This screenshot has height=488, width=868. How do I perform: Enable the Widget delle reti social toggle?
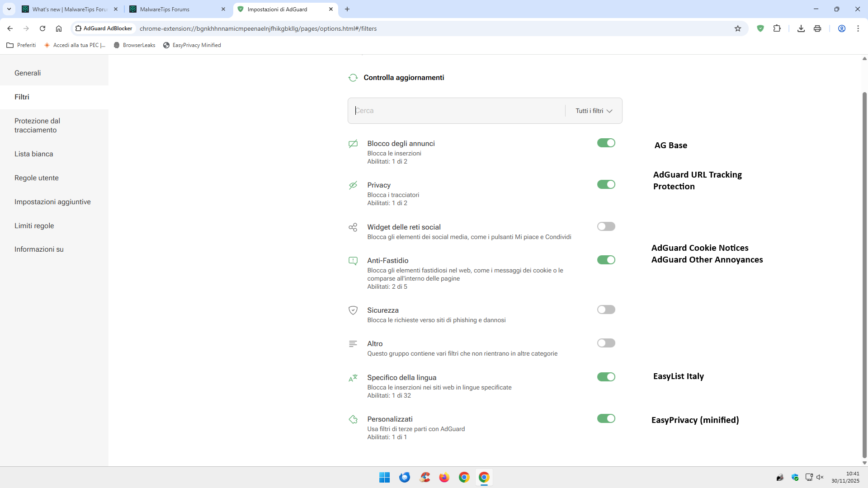pyautogui.click(x=606, y=226)
